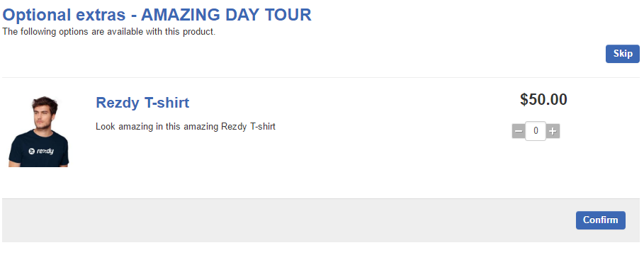The width and height of the screenshot is (644, 255).
Task: Skip the optional extras step
Action: pyautogui.click(x=622, y=54)
